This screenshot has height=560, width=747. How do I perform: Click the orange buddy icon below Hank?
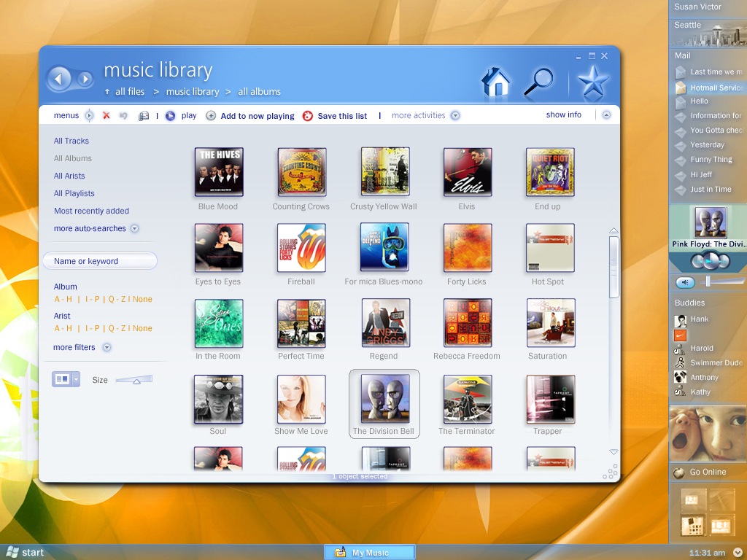click(680, 335)
